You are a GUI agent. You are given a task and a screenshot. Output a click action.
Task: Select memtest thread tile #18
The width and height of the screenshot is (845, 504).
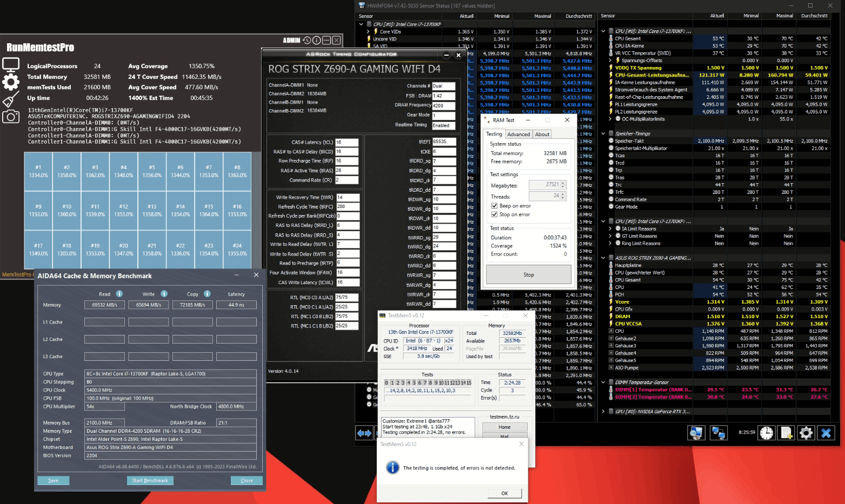pyautogui.click(x=66, y=249)
